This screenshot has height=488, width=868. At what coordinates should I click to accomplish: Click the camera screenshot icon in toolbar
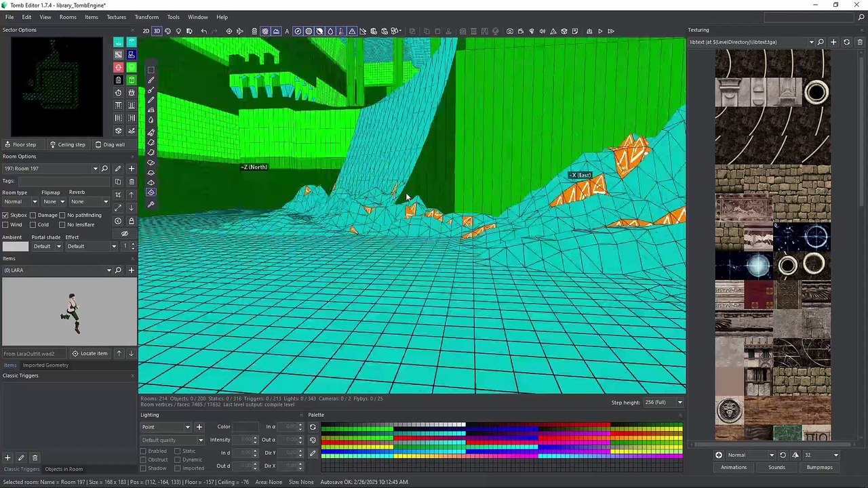510,31
